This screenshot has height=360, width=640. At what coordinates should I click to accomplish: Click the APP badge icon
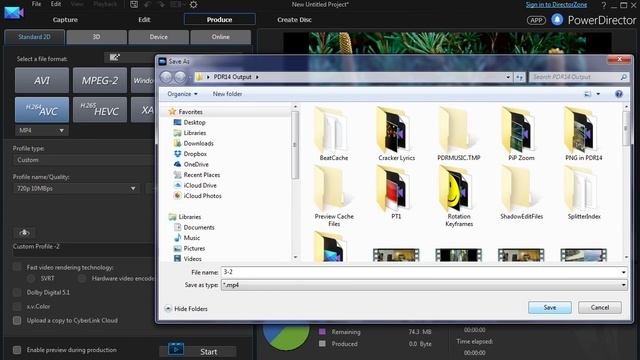pos(536,20)
